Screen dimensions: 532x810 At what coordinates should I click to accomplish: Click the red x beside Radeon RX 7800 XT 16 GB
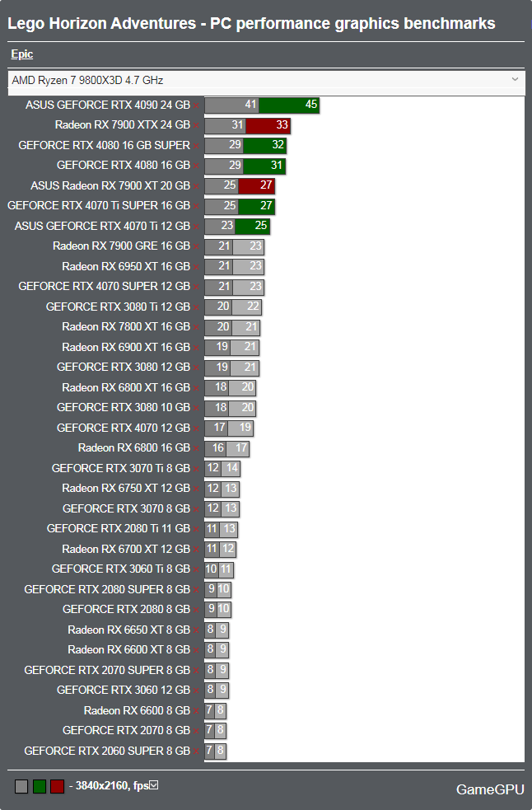196,328
